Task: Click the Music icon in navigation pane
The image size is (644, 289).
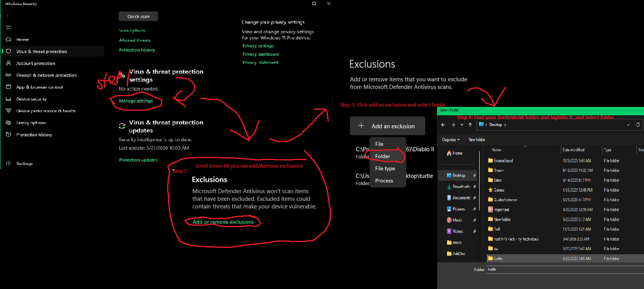Action: coord(449,220)
